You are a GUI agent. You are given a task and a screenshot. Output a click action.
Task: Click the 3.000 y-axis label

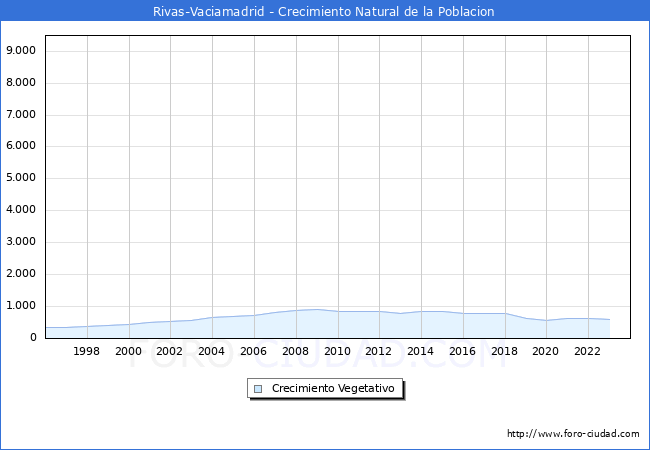click(x=21, y=242)
